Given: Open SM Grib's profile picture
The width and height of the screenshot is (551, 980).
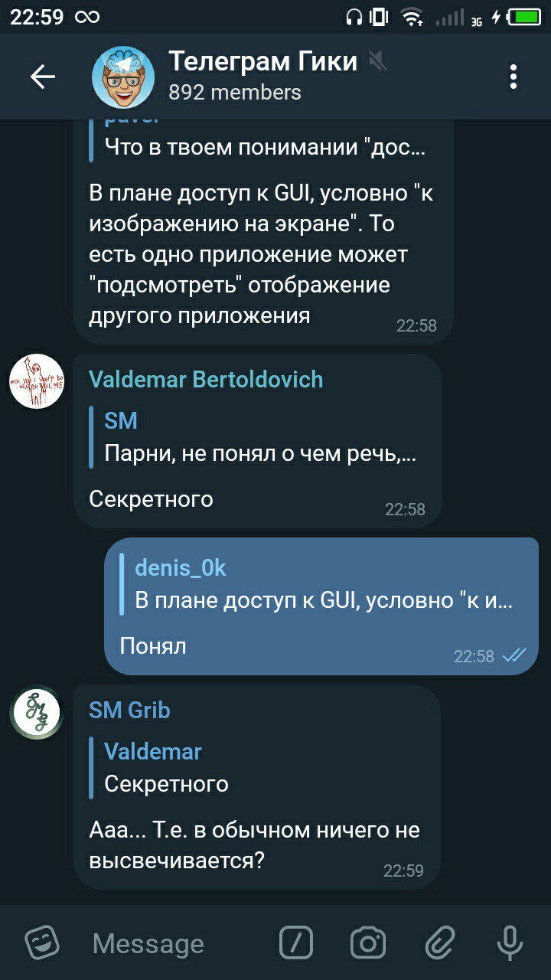Looking at the screenshot, I should tap(36, 712).
